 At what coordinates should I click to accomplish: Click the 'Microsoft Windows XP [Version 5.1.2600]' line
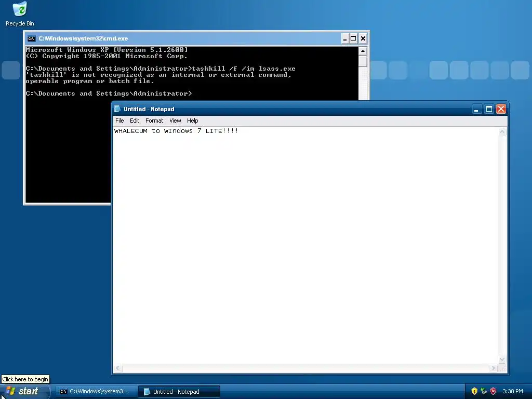[x=107, y=50]
